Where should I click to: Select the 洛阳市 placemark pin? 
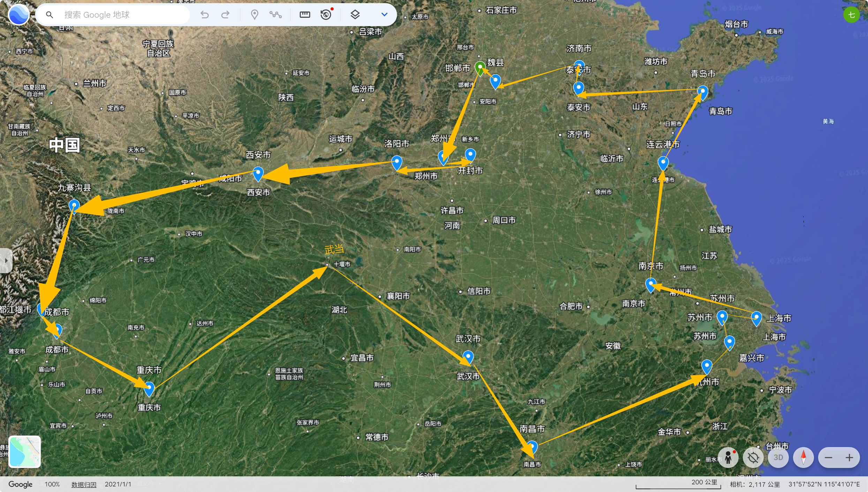coord(397,163)
